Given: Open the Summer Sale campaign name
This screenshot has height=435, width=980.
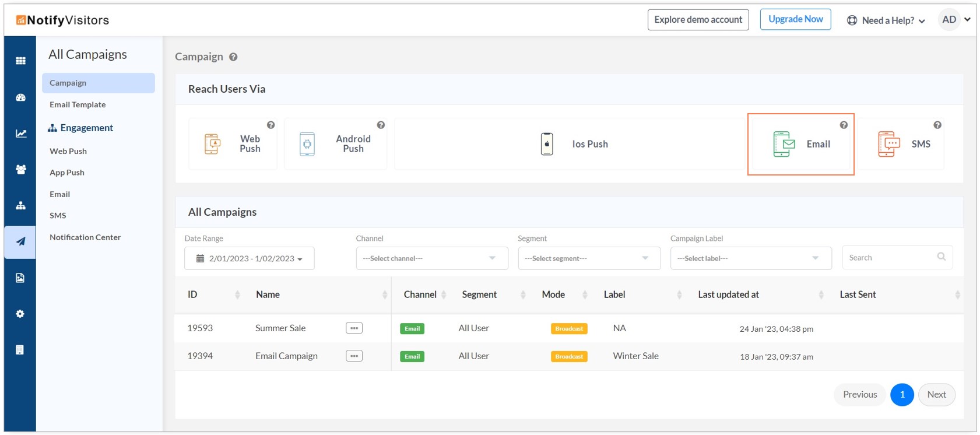Looking at the screenshot, I should tap(280, 328).
